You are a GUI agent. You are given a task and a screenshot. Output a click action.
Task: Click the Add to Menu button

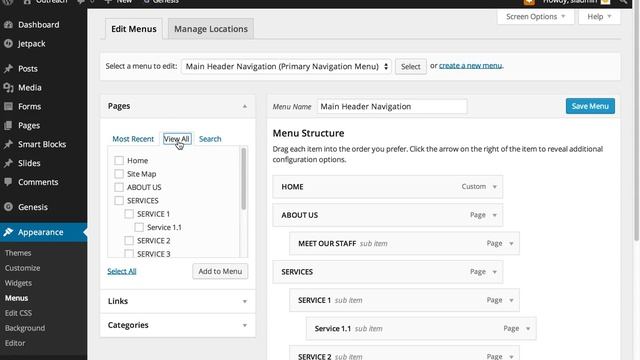coord(220,271)
